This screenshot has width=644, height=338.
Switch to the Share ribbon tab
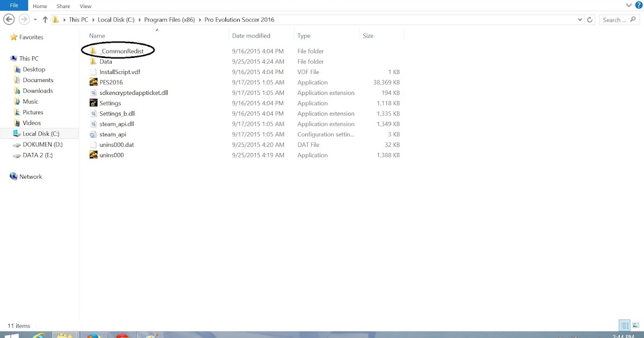[63, 6]
